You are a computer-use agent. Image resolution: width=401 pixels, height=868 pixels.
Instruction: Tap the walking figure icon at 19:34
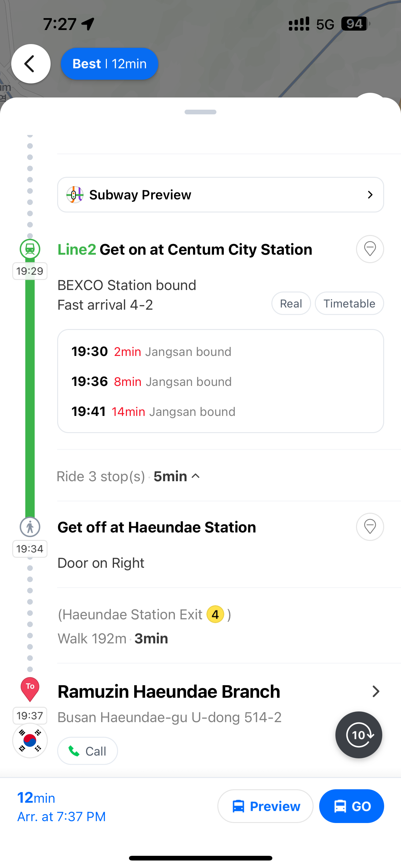click(30, 527)
